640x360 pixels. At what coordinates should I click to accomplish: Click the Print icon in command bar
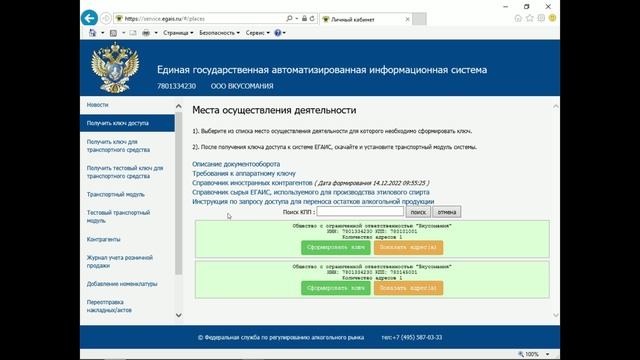pyautogui.click(x=146, y=33)
